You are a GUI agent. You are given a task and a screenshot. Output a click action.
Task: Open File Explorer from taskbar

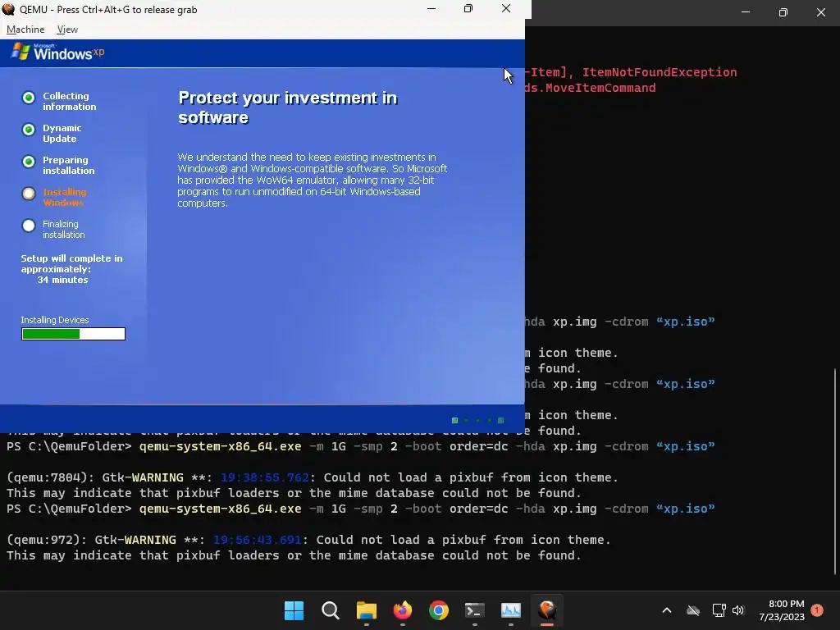pos(367,610)
